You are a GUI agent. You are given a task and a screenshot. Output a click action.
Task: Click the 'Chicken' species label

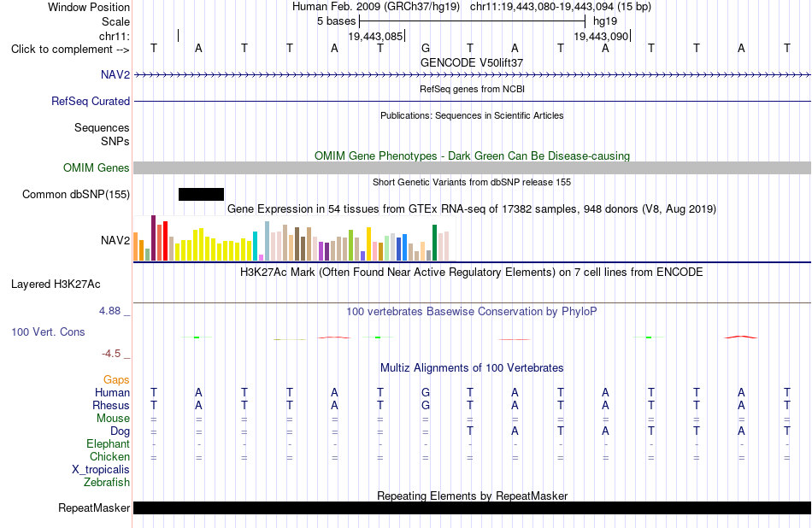pyautogui.click(x=109, y=456)
